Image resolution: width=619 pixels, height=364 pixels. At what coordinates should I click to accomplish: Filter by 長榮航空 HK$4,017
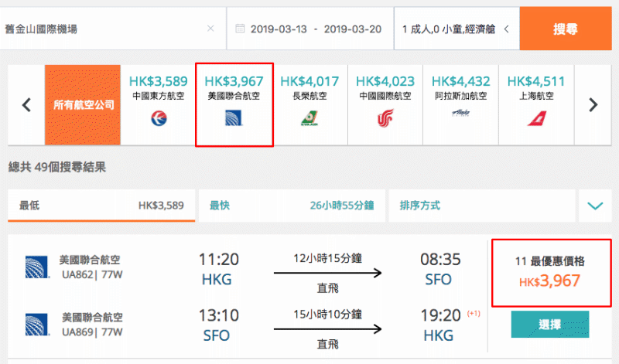310,105
